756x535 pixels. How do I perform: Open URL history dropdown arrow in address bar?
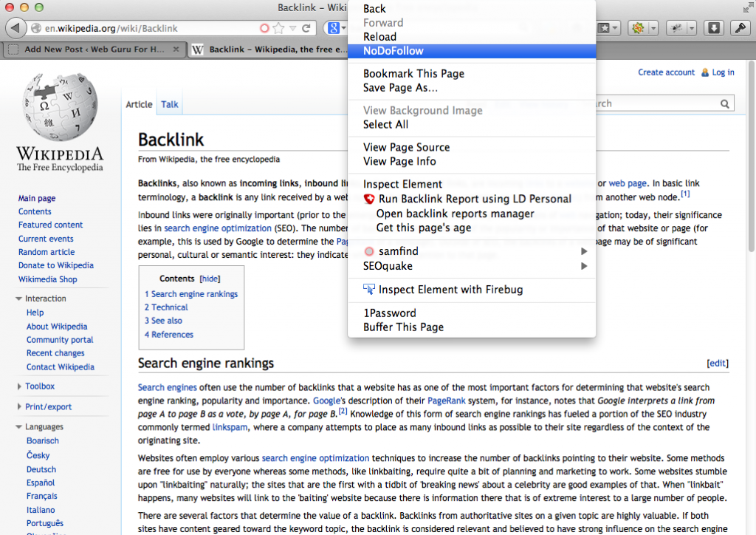click(x=292, y=29)
